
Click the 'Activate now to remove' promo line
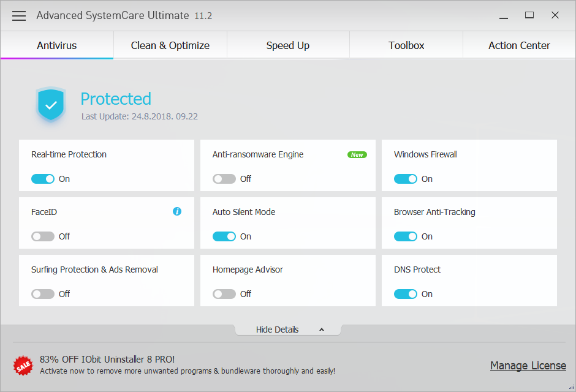coord(188,371)
